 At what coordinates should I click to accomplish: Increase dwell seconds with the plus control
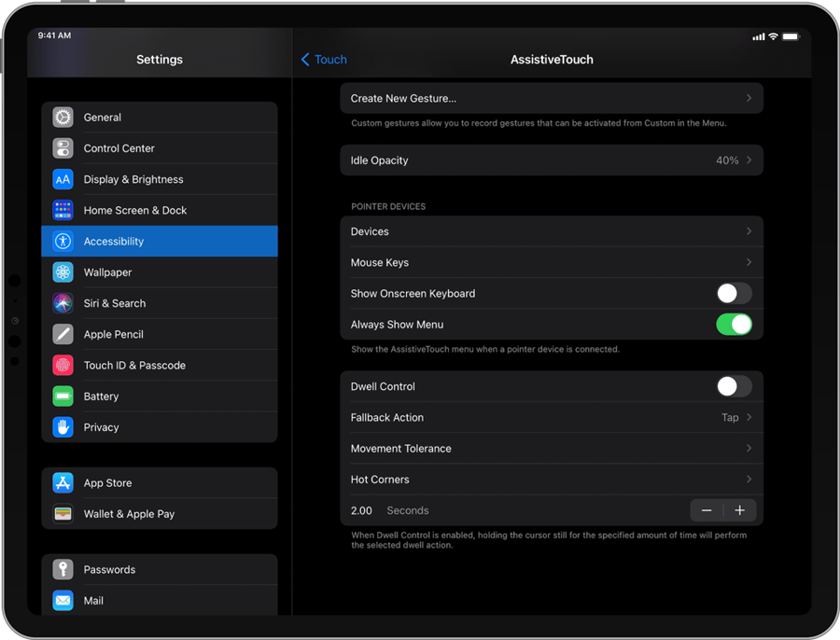click(x=740, y=510)
